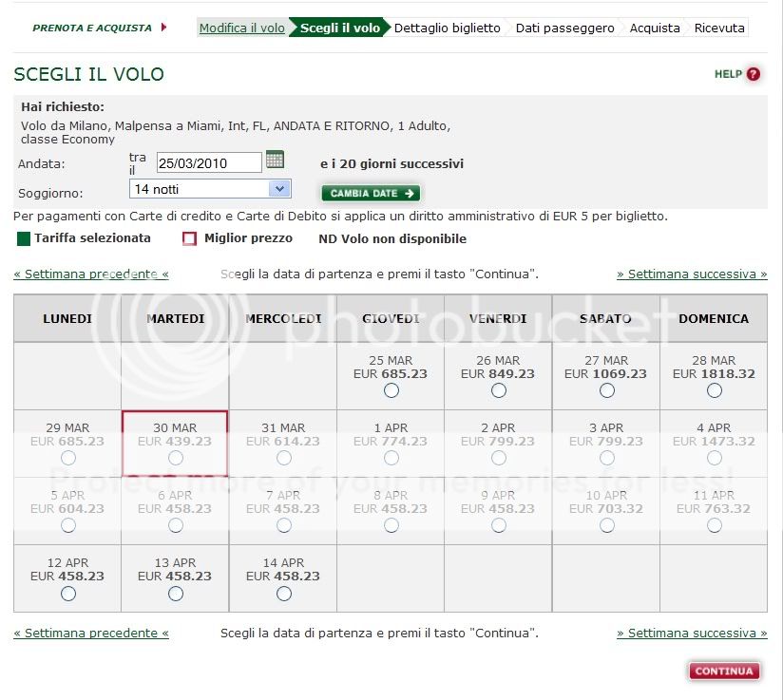Screen dimensions: 783x700
Task: Go to the Modifica il volo step
Action: [241, 28]
